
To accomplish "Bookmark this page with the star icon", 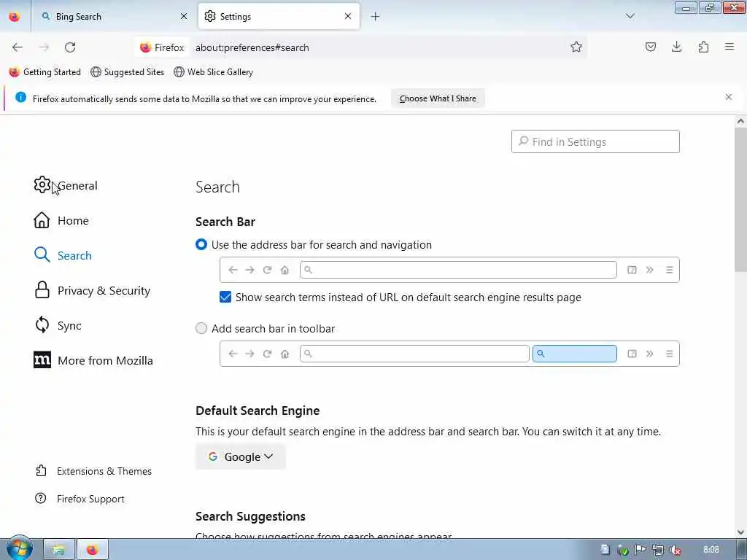I will pos(576,47).
